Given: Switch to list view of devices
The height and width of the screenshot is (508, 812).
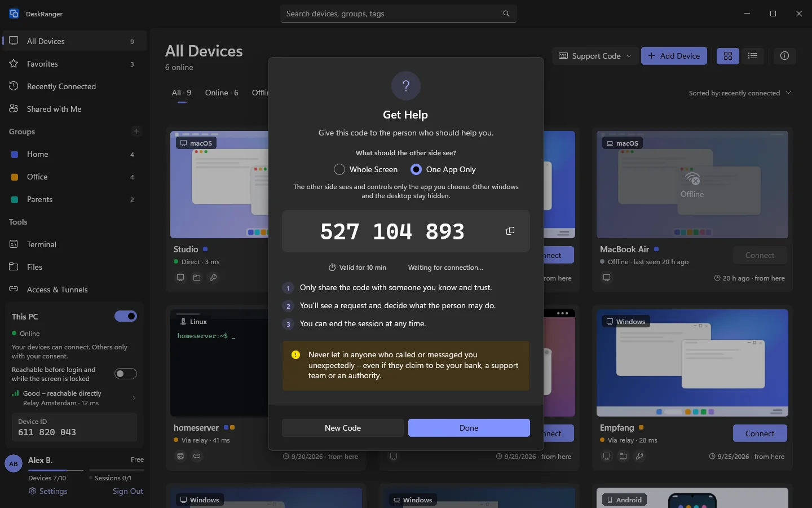Looking at the screenshot, I should 752,56.
